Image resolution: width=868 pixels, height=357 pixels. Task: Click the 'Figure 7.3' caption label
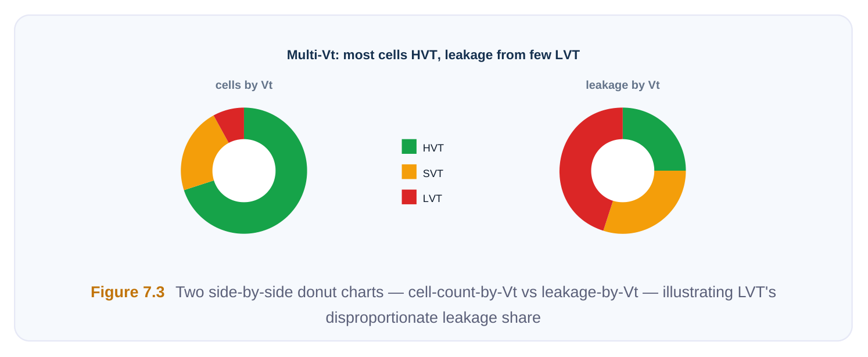click(x=128, y=292)
